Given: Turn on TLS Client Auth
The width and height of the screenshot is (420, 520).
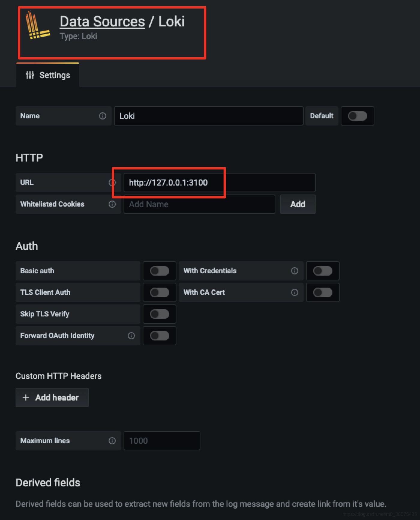Looking at the screenshot, I should point(160,292).
